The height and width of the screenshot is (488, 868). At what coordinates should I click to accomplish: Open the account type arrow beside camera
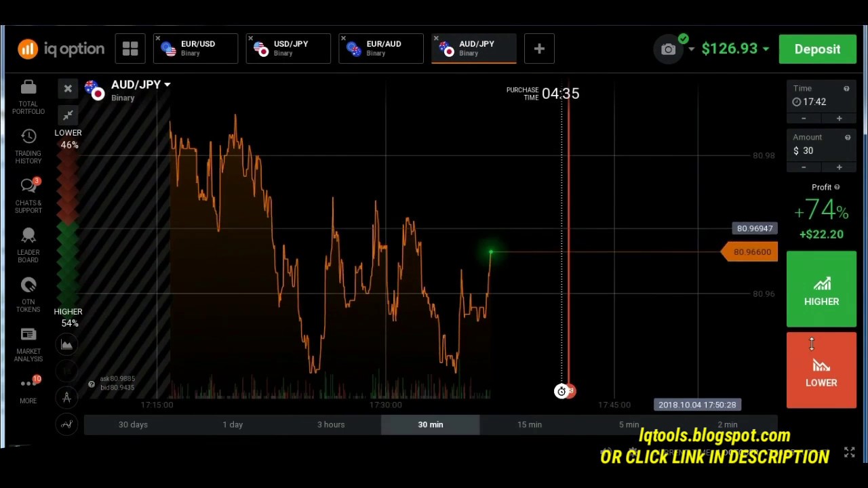click(x=691, y=49)
